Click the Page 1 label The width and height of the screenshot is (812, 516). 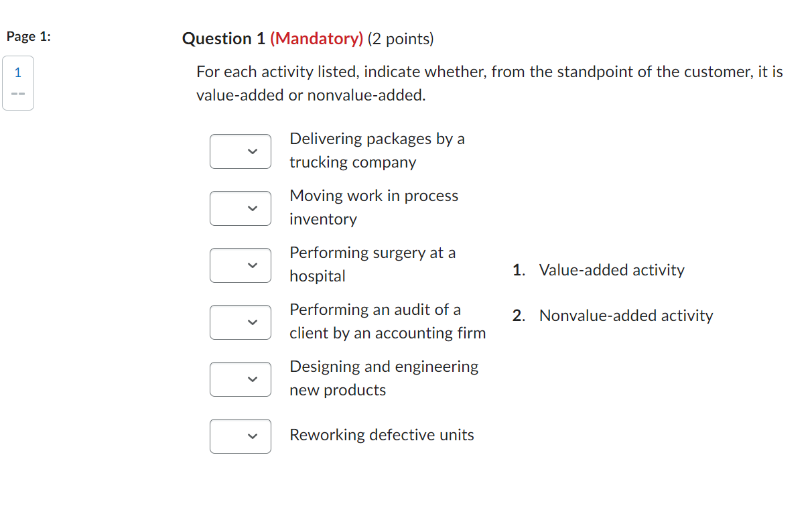coord(28,37)
